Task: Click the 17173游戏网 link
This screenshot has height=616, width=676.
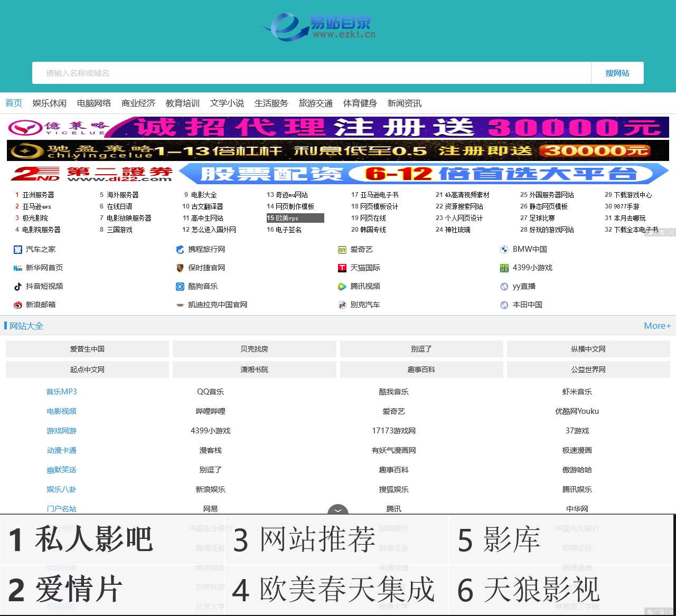Action: pos(394,431)
